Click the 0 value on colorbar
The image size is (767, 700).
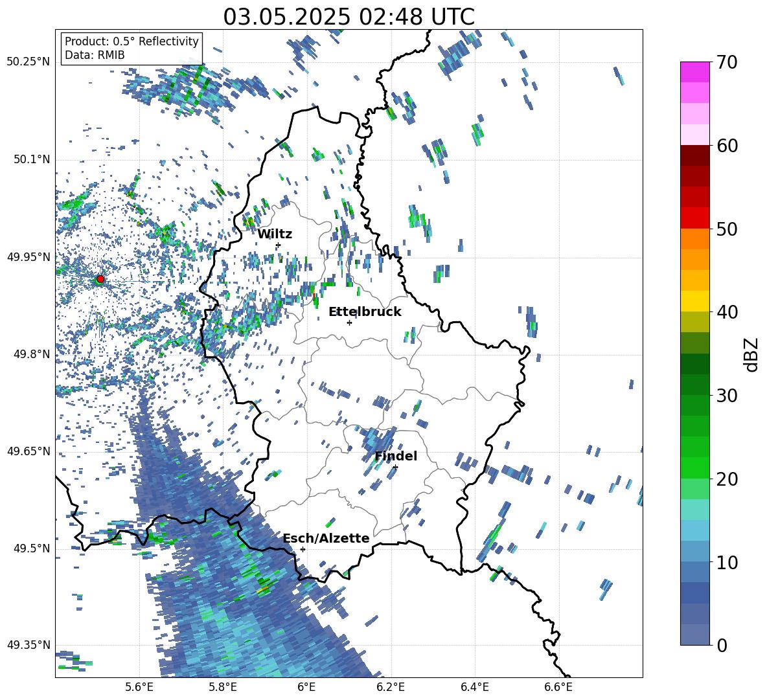tap(722, 645)
